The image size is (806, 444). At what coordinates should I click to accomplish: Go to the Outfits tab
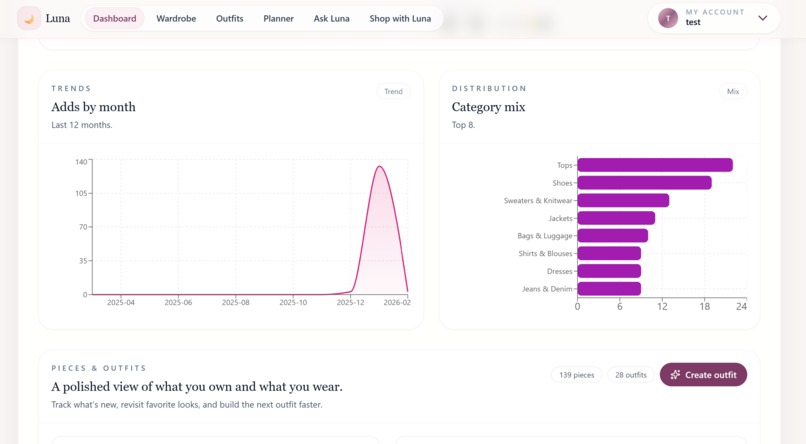[x=229, y=18]
